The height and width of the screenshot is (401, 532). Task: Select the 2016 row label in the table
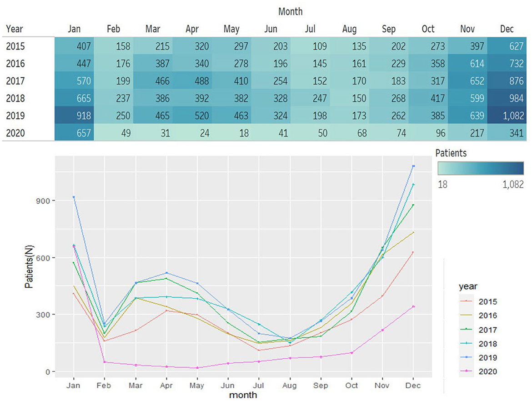[x=15, y=64]
